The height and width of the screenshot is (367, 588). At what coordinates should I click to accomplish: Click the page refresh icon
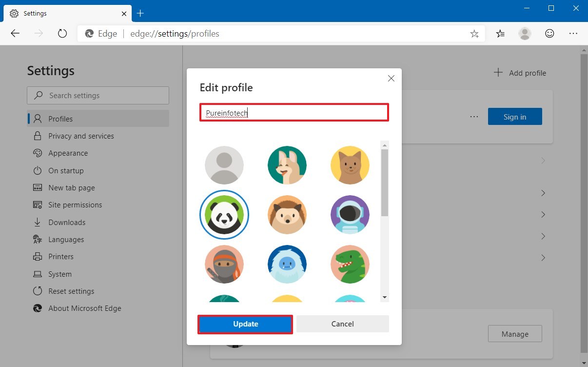[63, 33]
